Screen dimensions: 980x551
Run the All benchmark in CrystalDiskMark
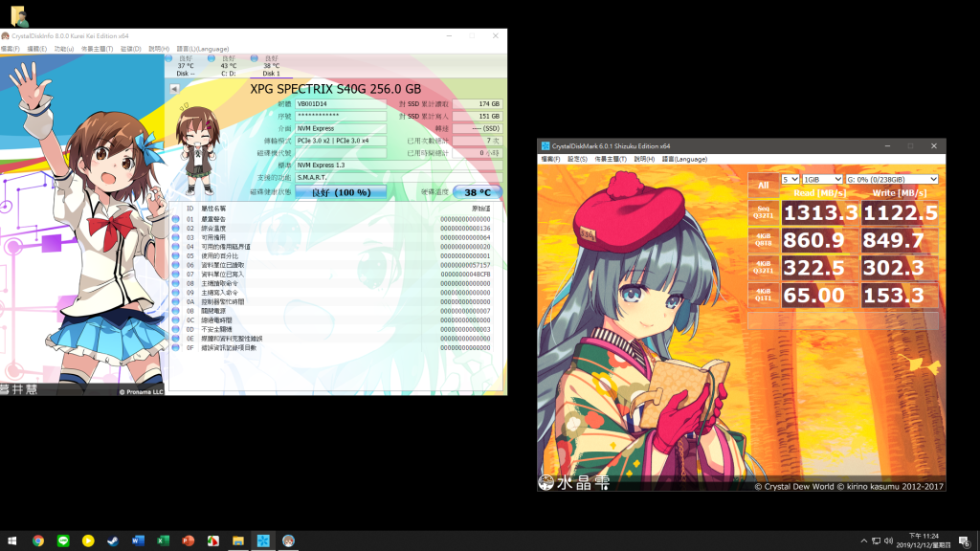pos(763,185)
